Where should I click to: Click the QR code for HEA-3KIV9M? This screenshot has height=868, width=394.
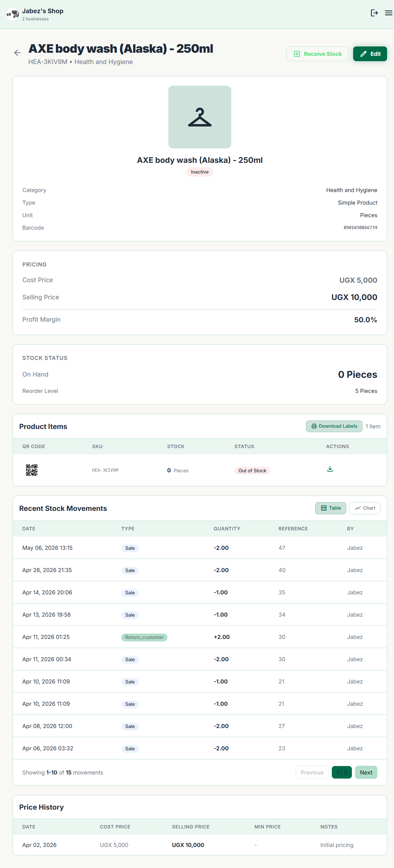point(32,470)
